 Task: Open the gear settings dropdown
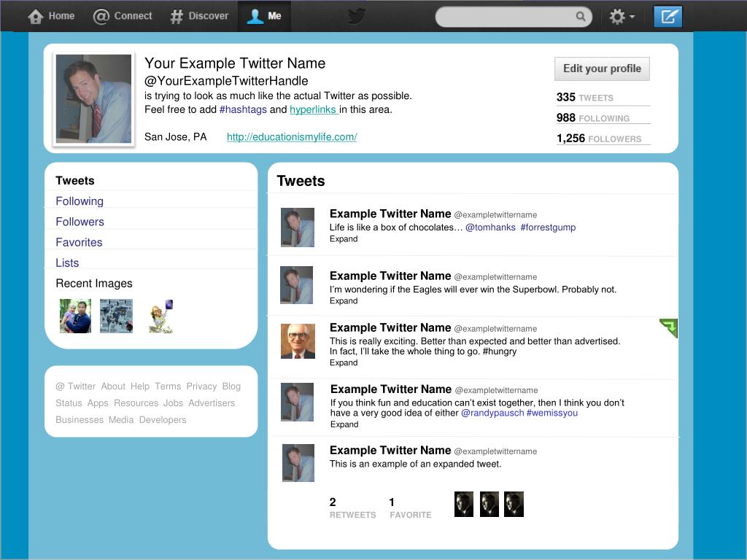[622, 17]
